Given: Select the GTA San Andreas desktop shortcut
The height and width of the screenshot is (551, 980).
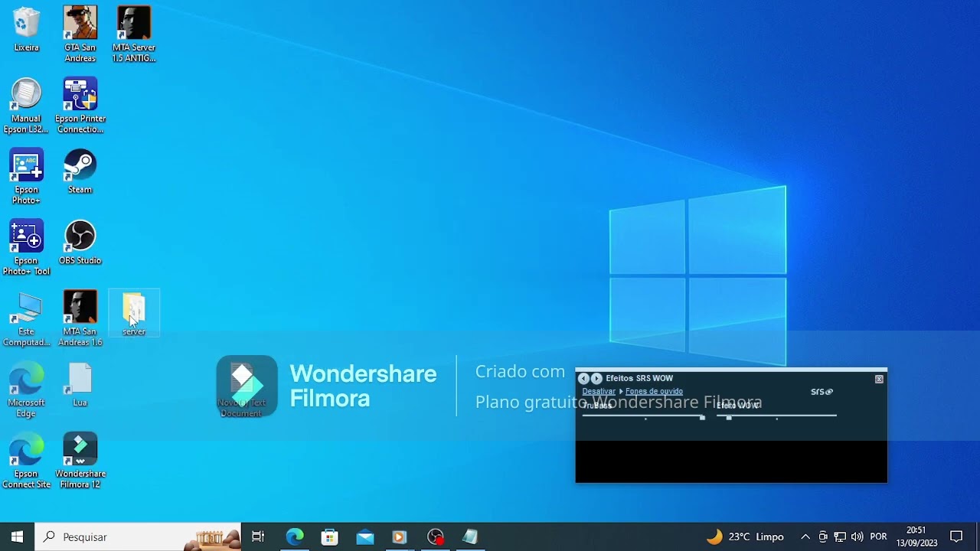Looking at the screenshot, I should click(x=80, y=34).
